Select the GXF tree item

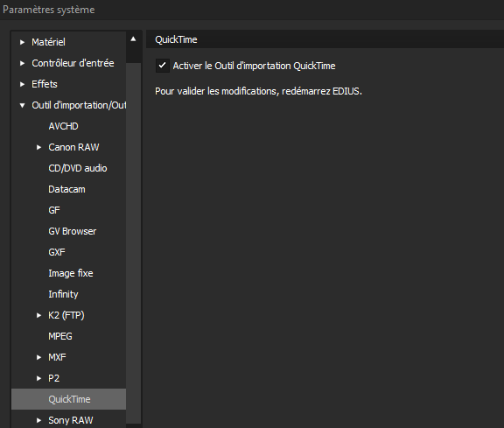57,252
